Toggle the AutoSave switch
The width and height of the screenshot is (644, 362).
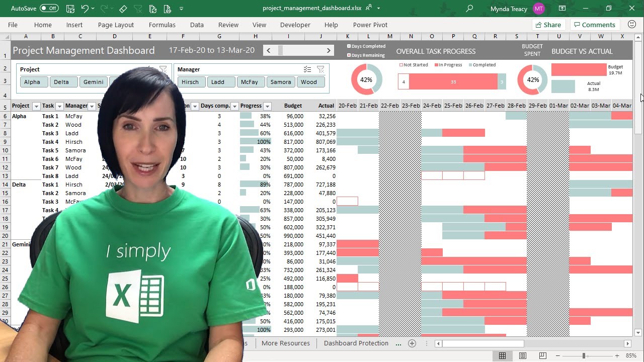click(49, 9)
